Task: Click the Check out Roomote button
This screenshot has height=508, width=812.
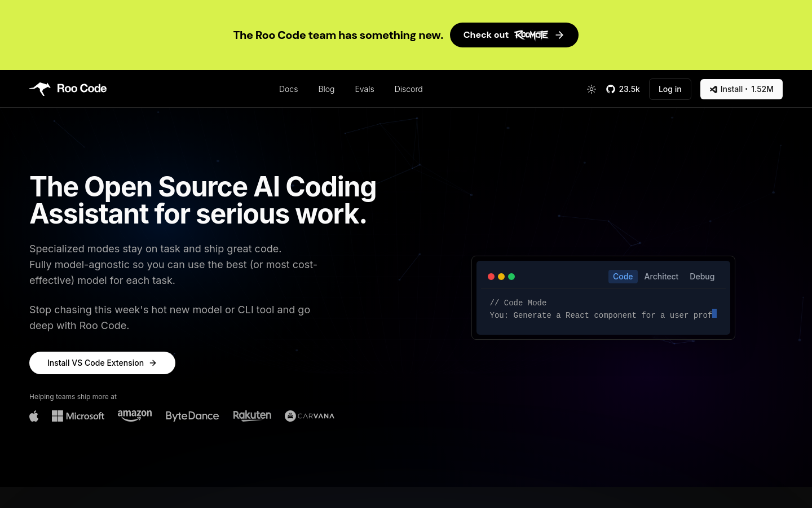Action: coord(514,35)
